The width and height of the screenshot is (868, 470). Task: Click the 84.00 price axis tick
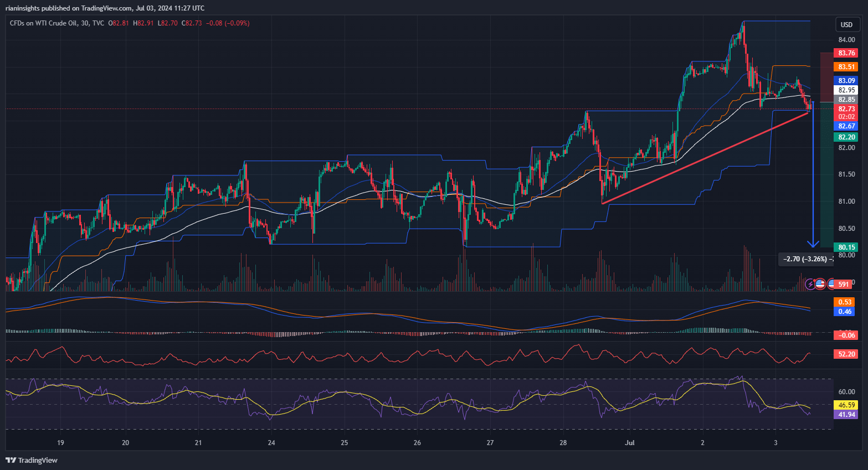[x=846, y=40]
